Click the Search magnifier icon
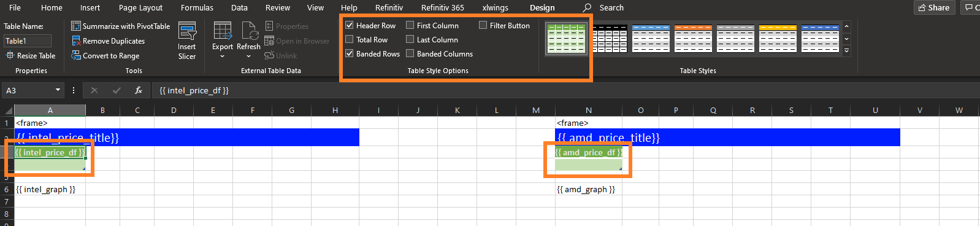Viewport: 980px width, 226px height. 587,8
